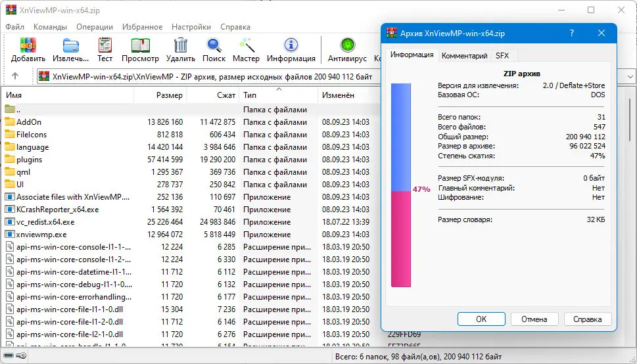Open the Избранное menu
This screenshot has width=637, height=364.
pyautogui.click(x=142, y=27)
